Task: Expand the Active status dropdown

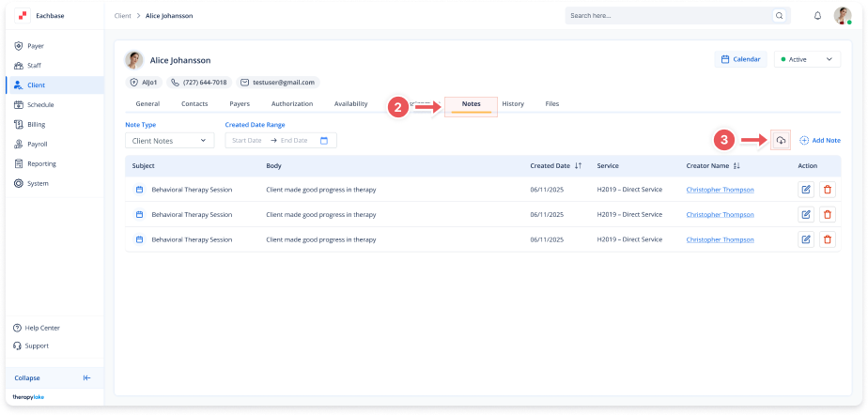Action: 805,59
